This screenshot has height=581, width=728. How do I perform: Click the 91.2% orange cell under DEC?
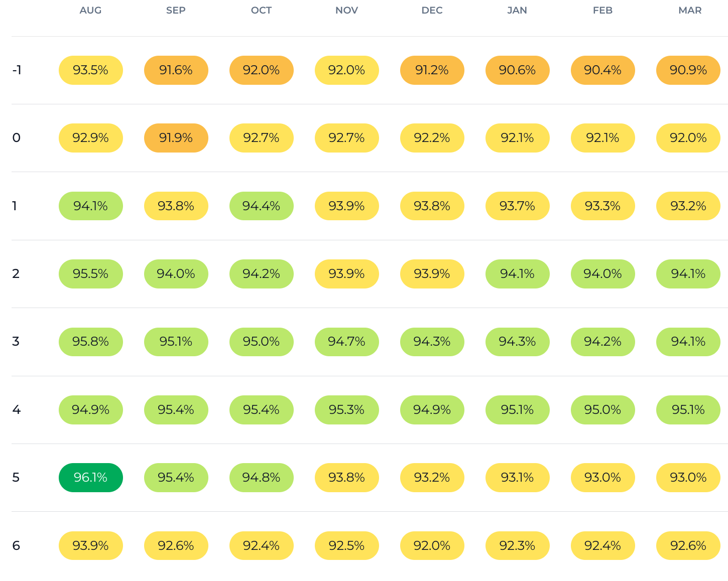click(x=432, y=70)
